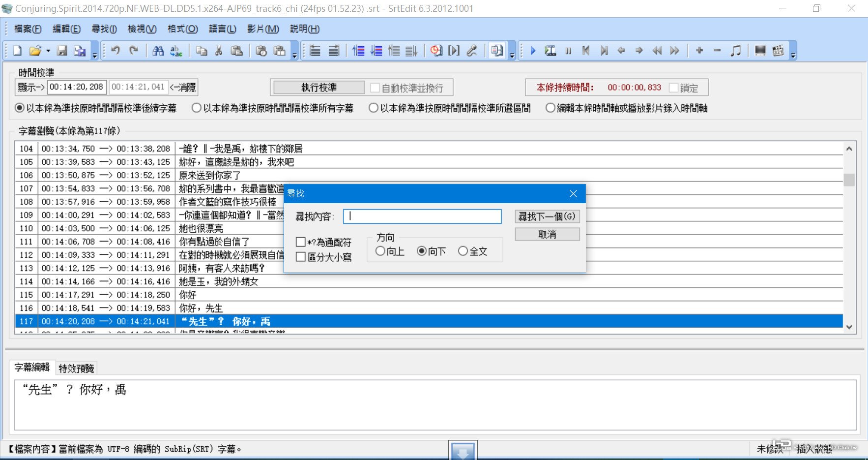Click the 尋找下一個(G) button
Viewport: 868px width, 460px height.
pyautogui.click(x=547, y=216)
